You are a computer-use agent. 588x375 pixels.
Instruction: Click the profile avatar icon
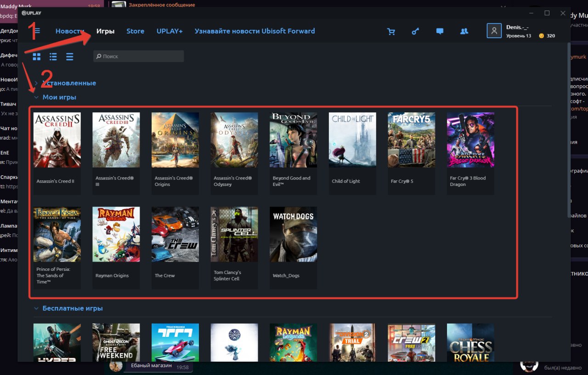click(x=494, y=31)
